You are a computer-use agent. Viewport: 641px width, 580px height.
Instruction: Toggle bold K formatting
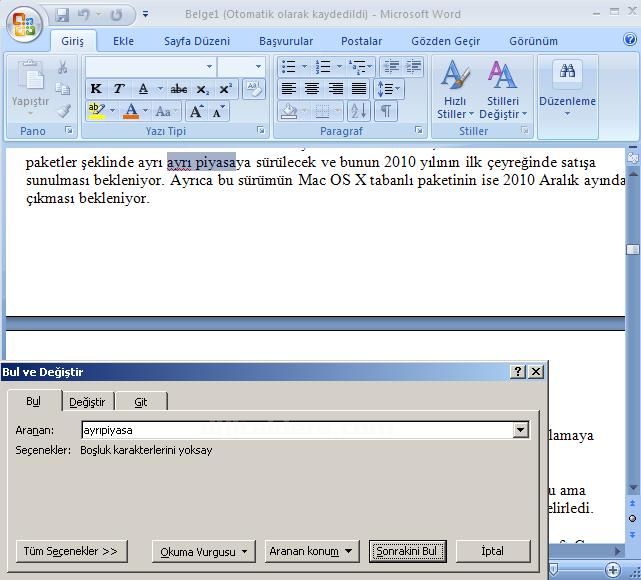coord(96,89)
